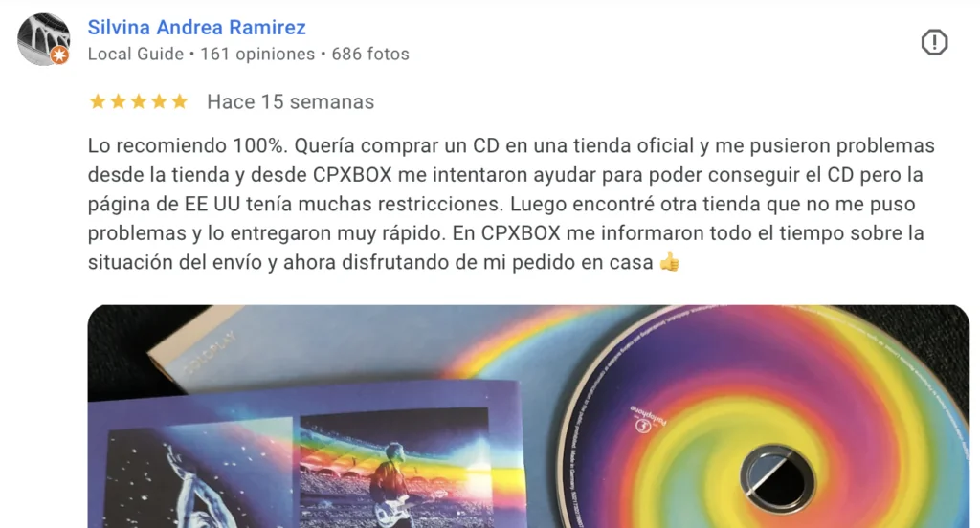This screenshot has width=980, height=528.
Task: Click the "161 opiniones" text
Action: tap(257, 54)
